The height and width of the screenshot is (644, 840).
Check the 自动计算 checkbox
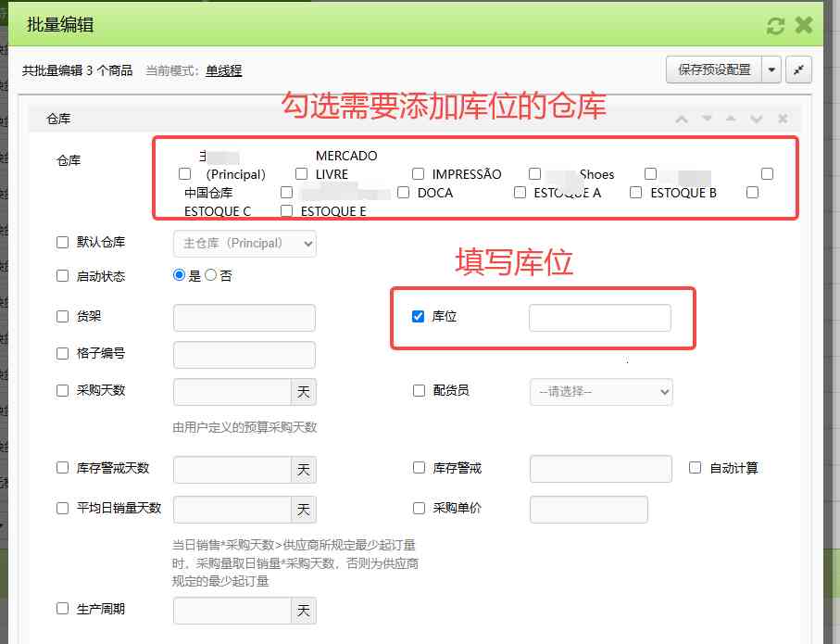695,468
